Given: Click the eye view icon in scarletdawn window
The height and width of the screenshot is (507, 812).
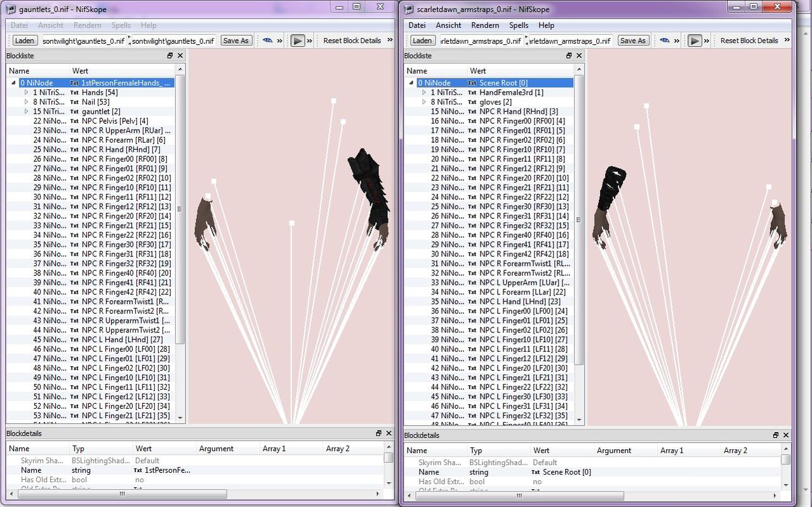Looking at the screenshot, I should (x=664, y=41).
